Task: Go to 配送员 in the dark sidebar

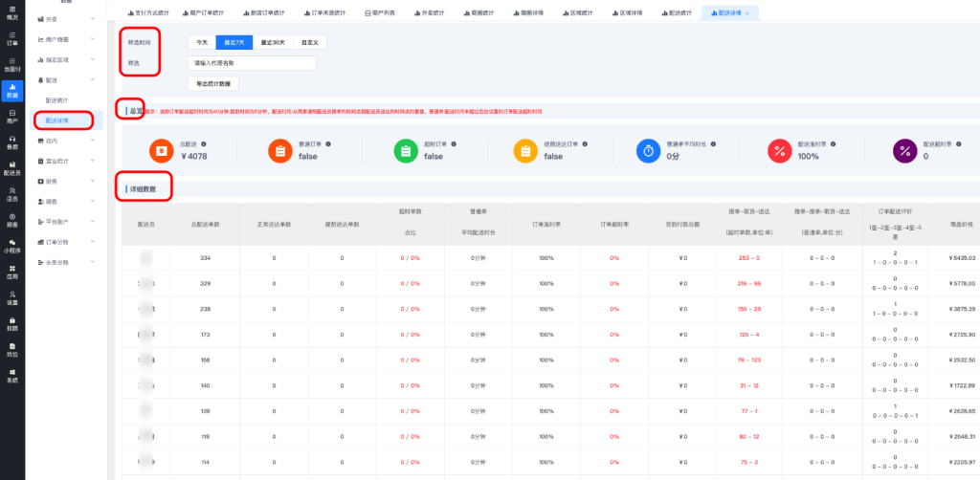Action: pyautogui.click(x=11, y=168)
